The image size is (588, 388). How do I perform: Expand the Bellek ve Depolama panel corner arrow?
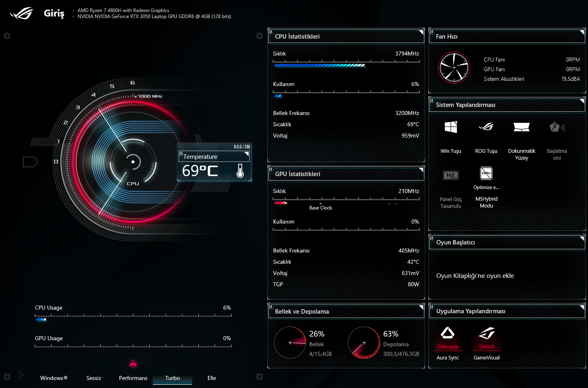[x=421, y=307]
